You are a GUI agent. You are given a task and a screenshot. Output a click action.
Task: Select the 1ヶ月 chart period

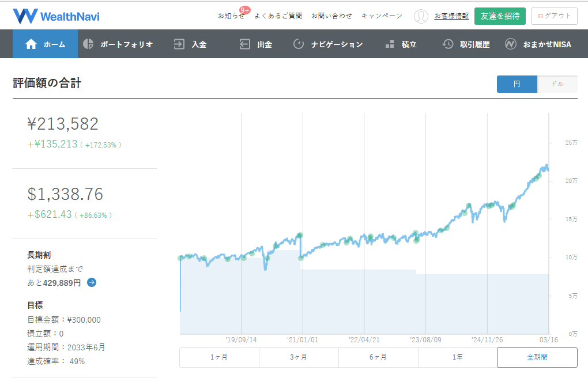pos(219,357)
